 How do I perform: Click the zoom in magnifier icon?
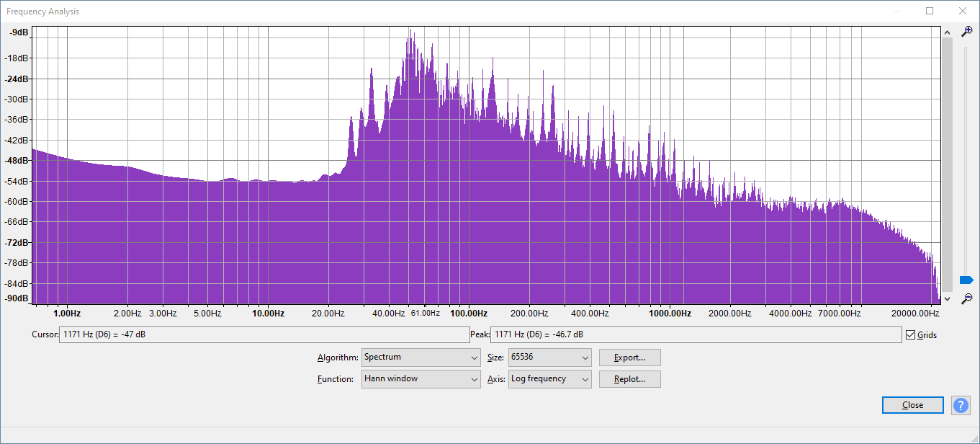[966, 32]
